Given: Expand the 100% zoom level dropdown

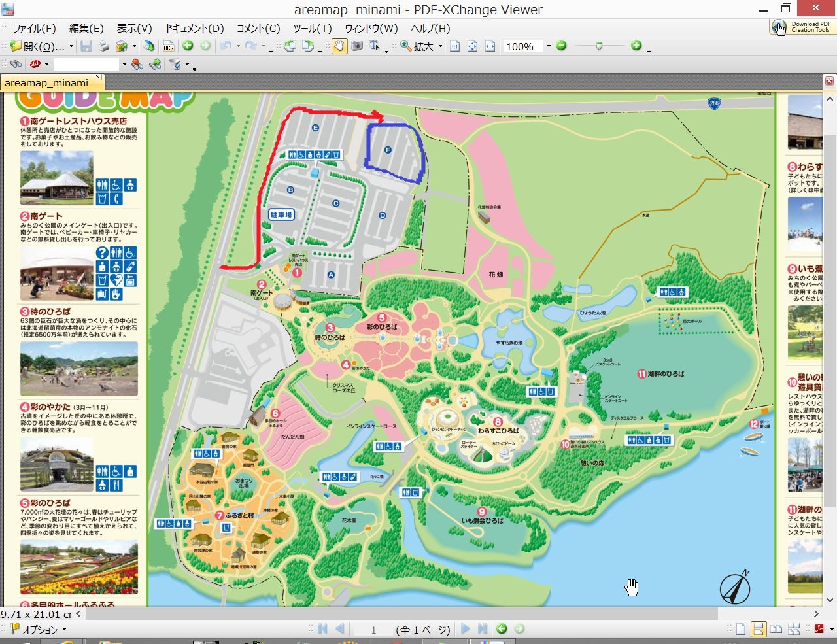Looking at the screenshot, I should [549, 46].
